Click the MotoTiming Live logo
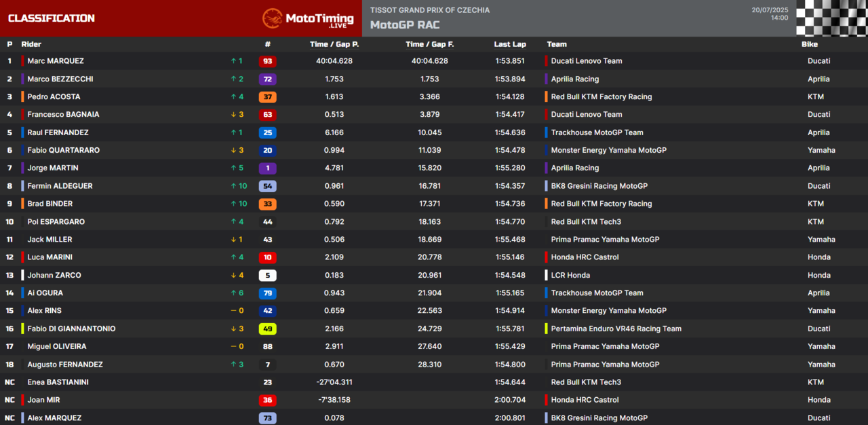 click(308, 18)
